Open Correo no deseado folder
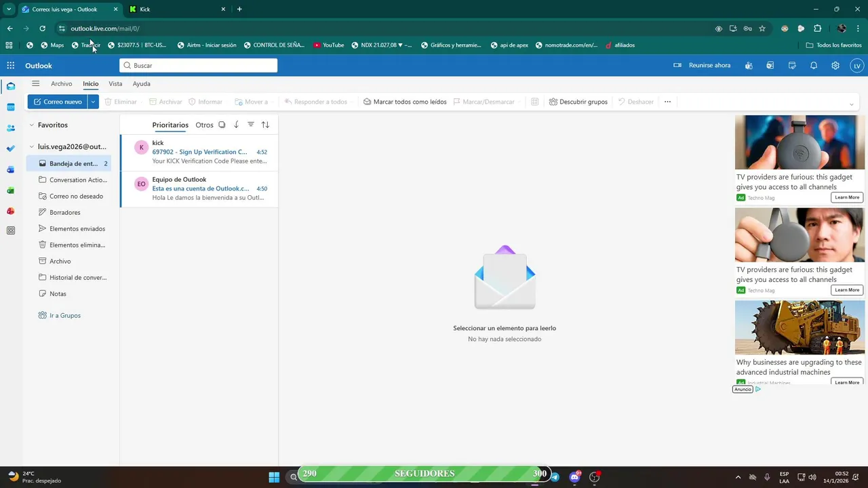 69,196
